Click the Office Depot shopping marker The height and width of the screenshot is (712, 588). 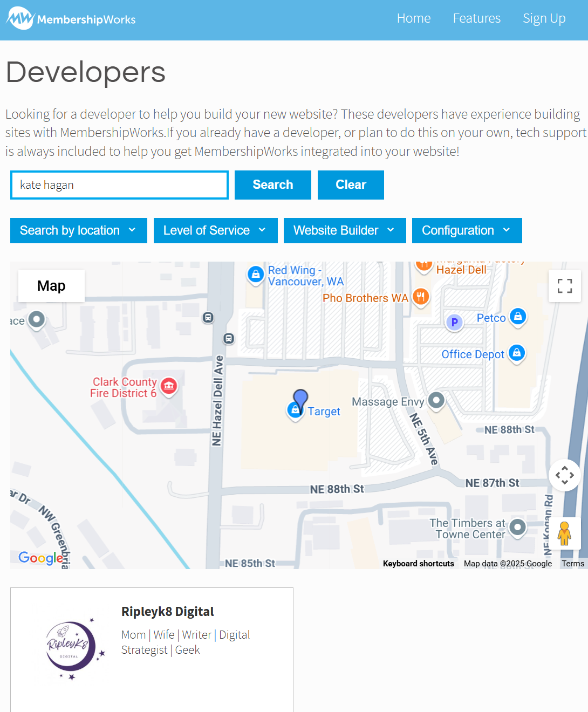tap(517, 353)
